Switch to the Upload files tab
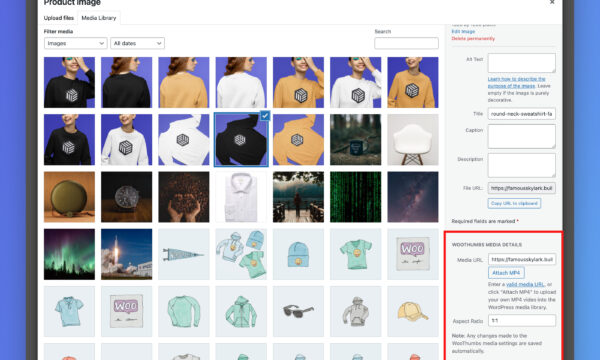Screen dimensions: 600x360 [59, 18]
